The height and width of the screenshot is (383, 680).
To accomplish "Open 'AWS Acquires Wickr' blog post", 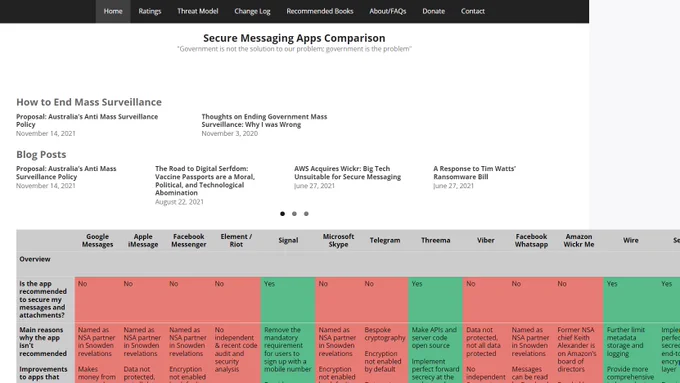I will [x=347, y=173].
